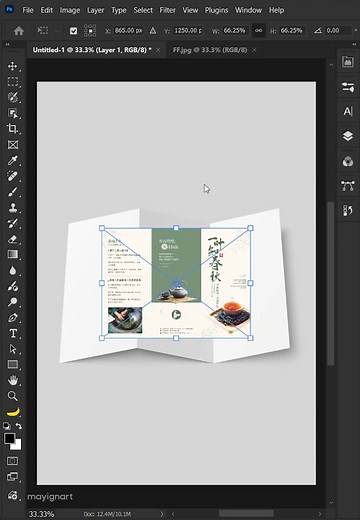
Task: Choose a reference point location on grid
Action: tap(90, 31)
